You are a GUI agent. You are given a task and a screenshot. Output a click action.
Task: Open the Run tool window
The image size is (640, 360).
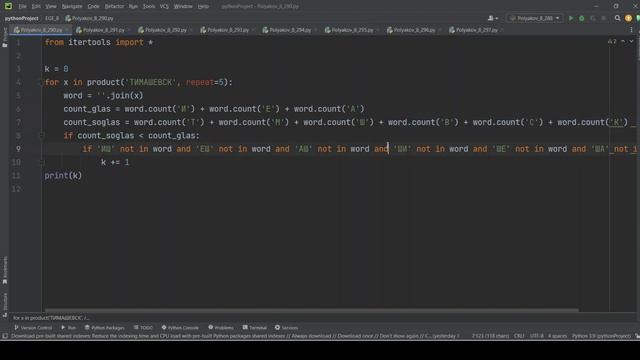pyautogui.click(x=69, y=328)
